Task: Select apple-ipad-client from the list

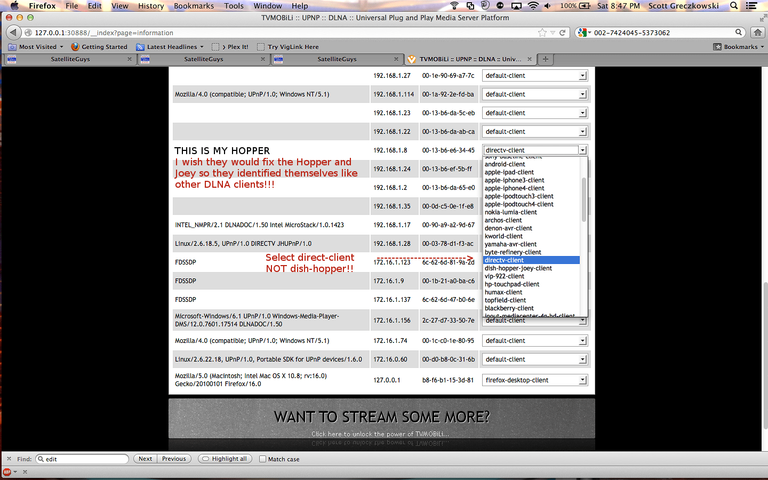Action: pos(509,172)
